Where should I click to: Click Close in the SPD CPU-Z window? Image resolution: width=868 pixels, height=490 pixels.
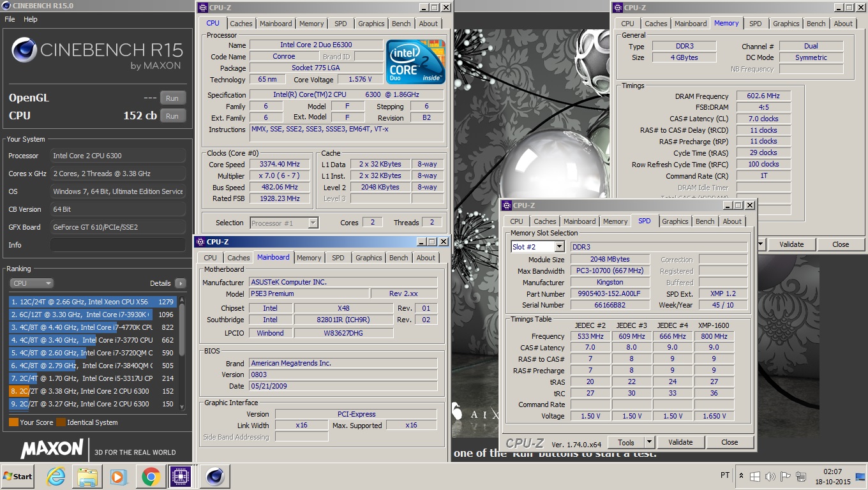click(730, 442)
